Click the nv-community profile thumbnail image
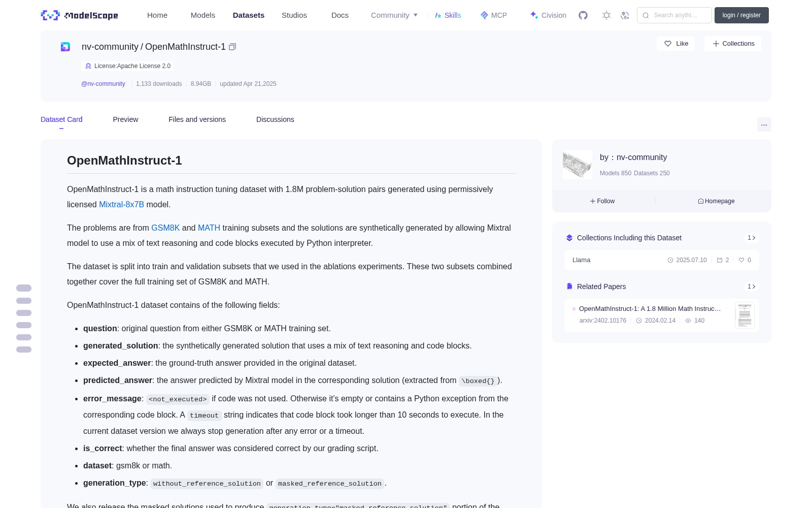The width and height of the screenshot is (812, 508). [578, 165]
